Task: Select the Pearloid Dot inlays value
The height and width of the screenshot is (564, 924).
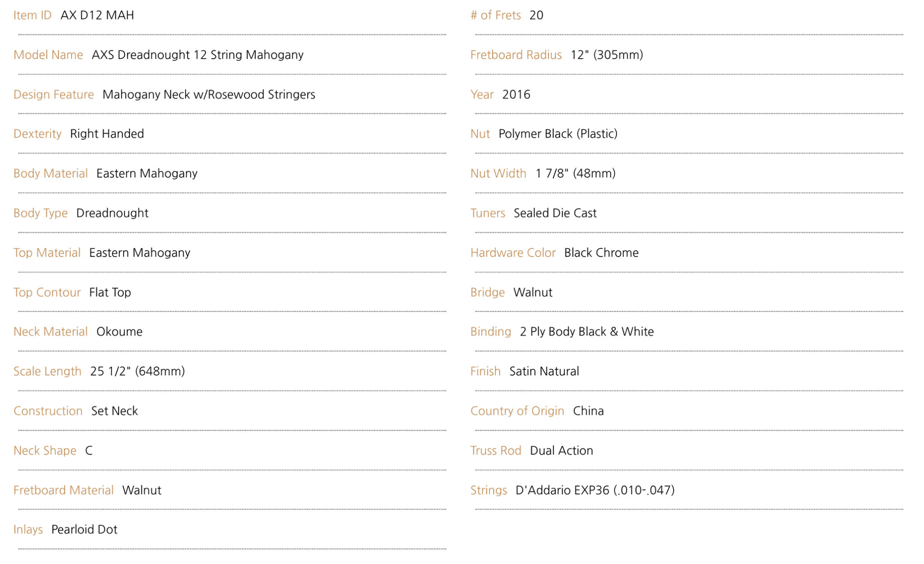Action: 84,530
